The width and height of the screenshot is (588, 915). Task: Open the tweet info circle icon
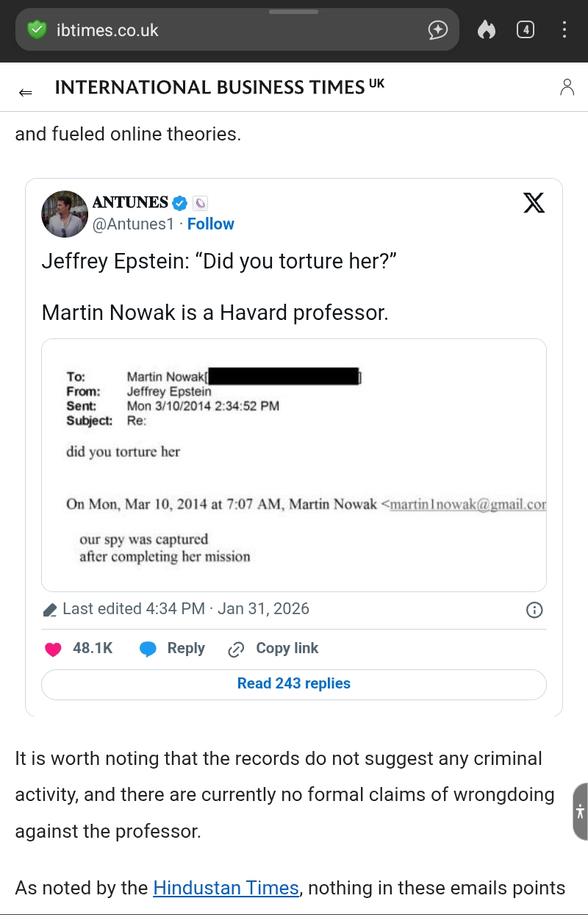click(x=535, y=610)
